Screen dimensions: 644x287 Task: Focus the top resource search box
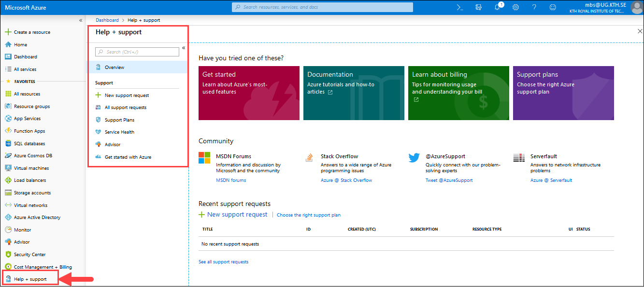click(322, 7)
